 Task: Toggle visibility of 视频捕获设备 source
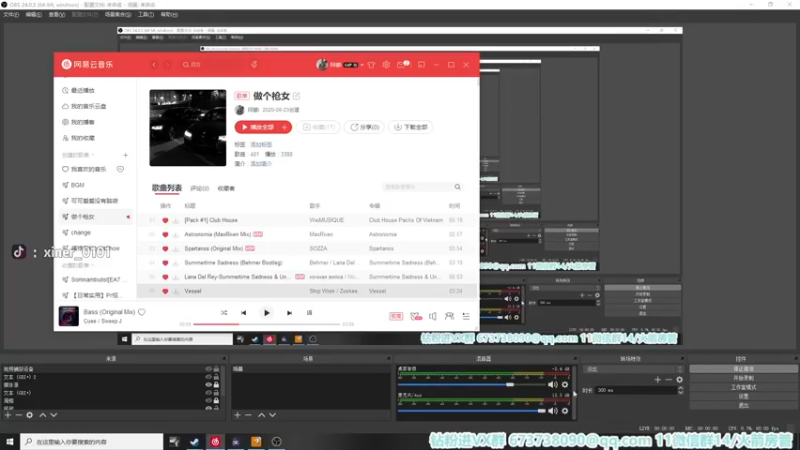[208, 369]
